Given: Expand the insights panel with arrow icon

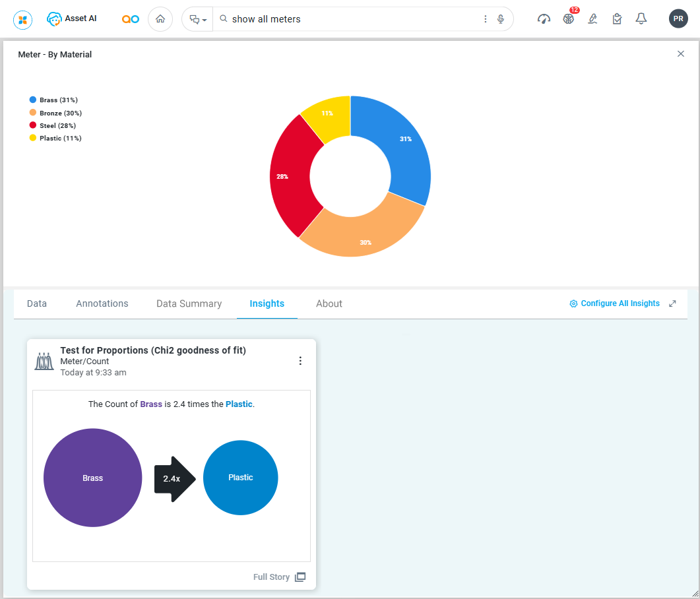Looking at the screenshot, I should [672, 303].
